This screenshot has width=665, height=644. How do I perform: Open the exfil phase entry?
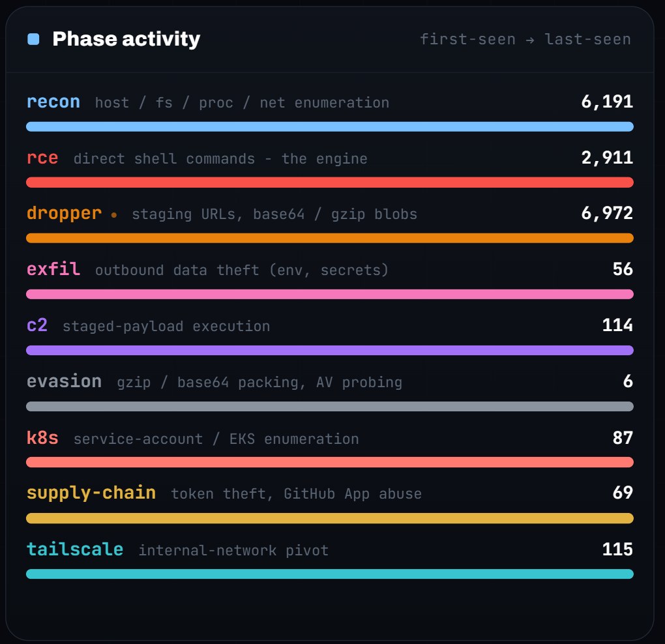coord(53,269)
